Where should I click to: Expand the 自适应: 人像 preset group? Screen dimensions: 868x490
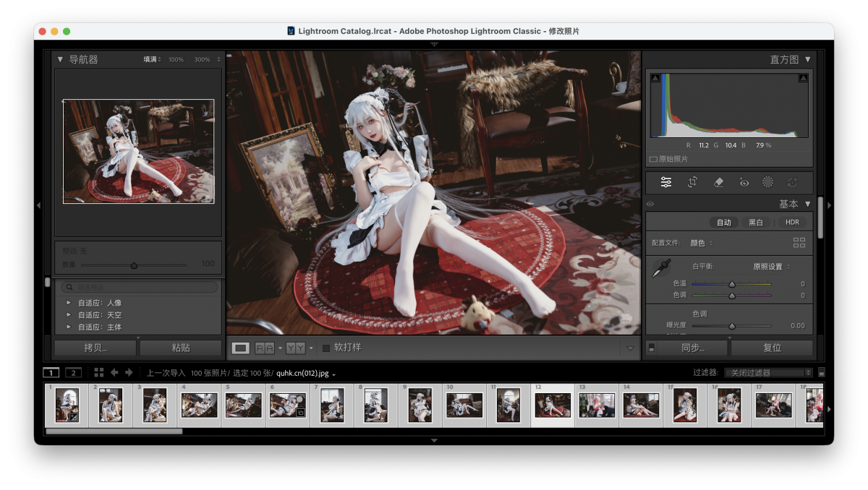pos(69,303)
